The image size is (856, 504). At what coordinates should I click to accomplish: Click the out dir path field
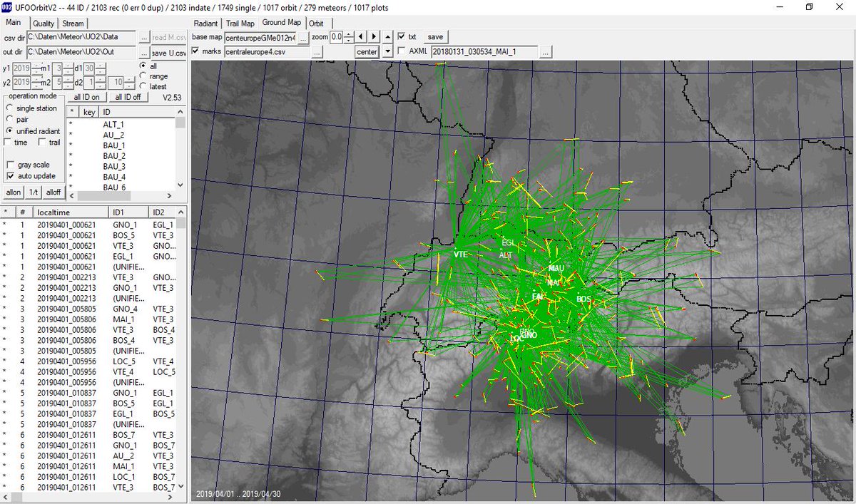click(82, 53)
